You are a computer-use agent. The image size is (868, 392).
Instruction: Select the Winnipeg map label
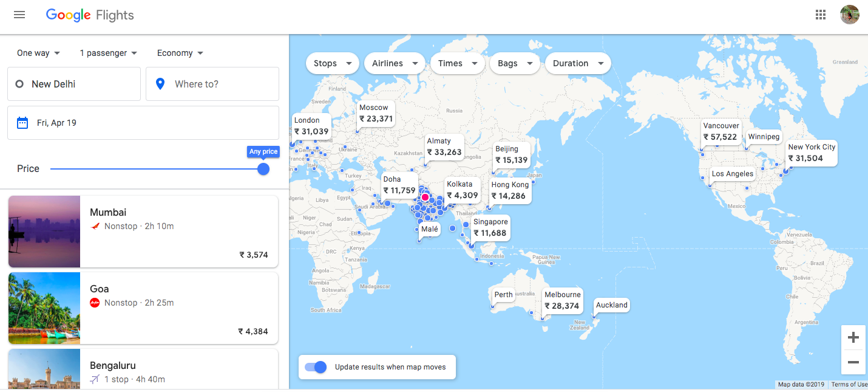(x=764, y=137)
